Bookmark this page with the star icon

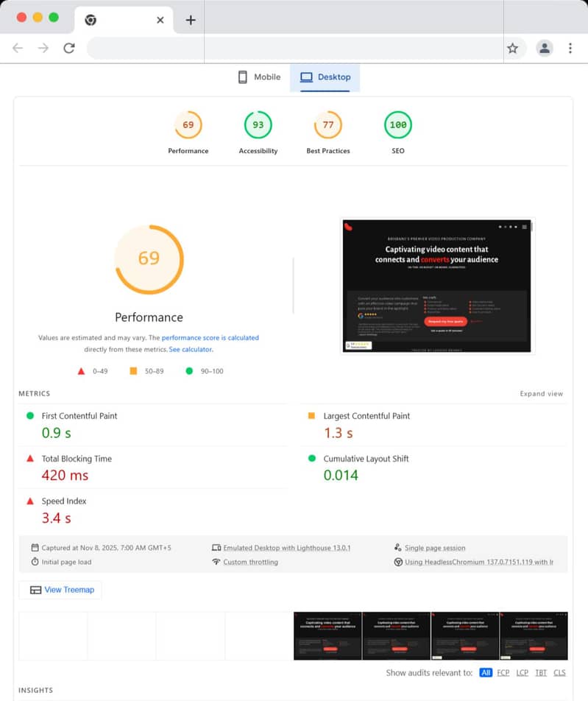point(512,48)
